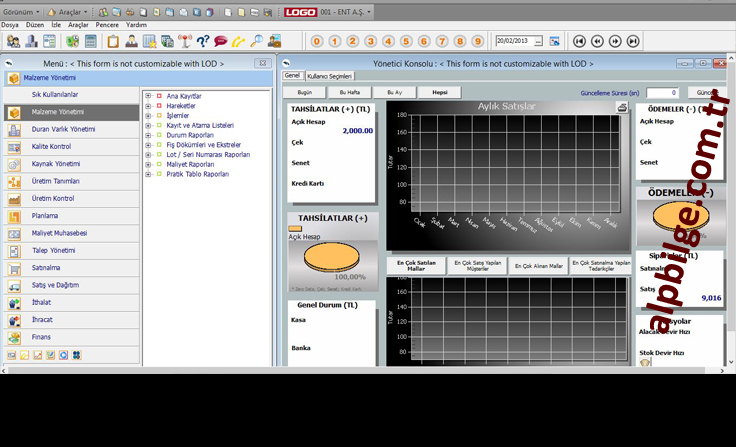Click the calendar icon beside the date field
This screenshot has height=447, width=736.
coord(554,41)
